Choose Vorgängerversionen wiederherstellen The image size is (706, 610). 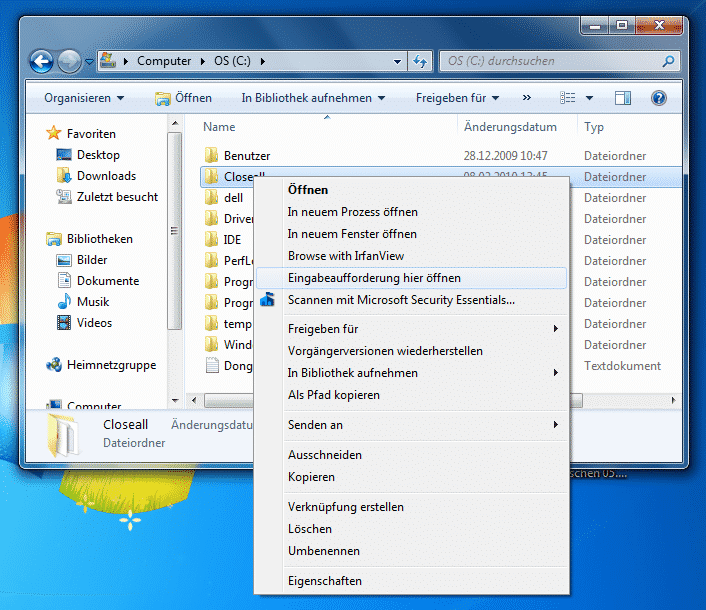pyautogui.click(x=411, y=351)
